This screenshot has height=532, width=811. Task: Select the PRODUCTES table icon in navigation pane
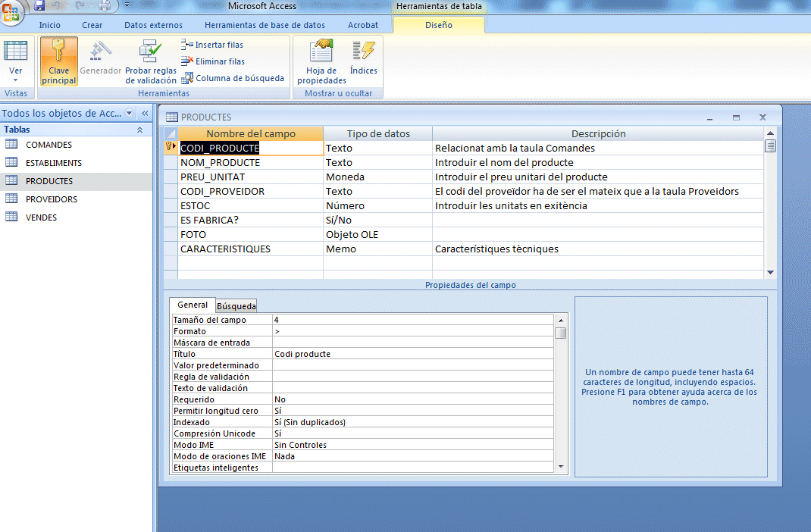(x=11, y=180)
